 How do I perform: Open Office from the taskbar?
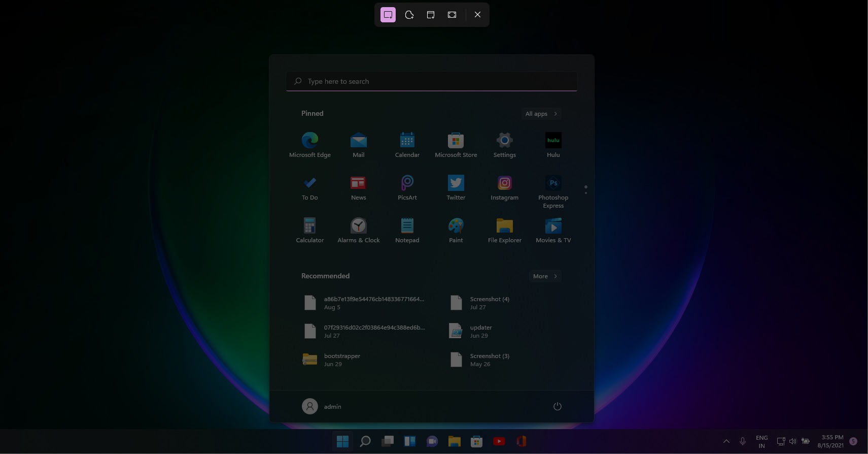(x=522, y=441)
